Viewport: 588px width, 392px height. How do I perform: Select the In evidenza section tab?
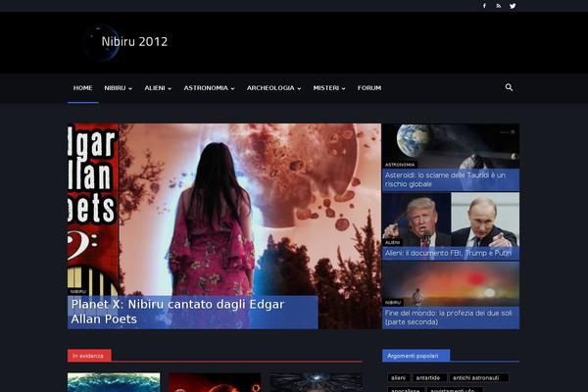pos(89,356)
